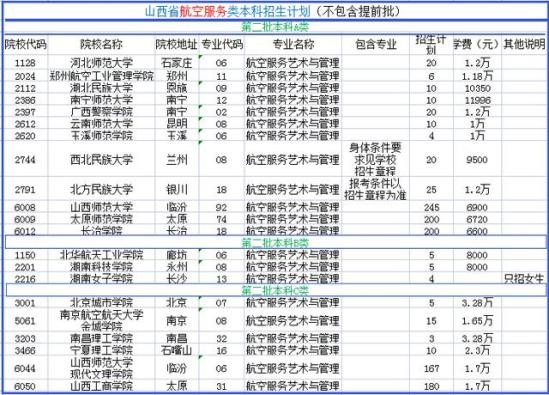The height and width of the screenshot is (395, 549).
Task: Select the 院校代码 header cell
Action: (25, 44)
